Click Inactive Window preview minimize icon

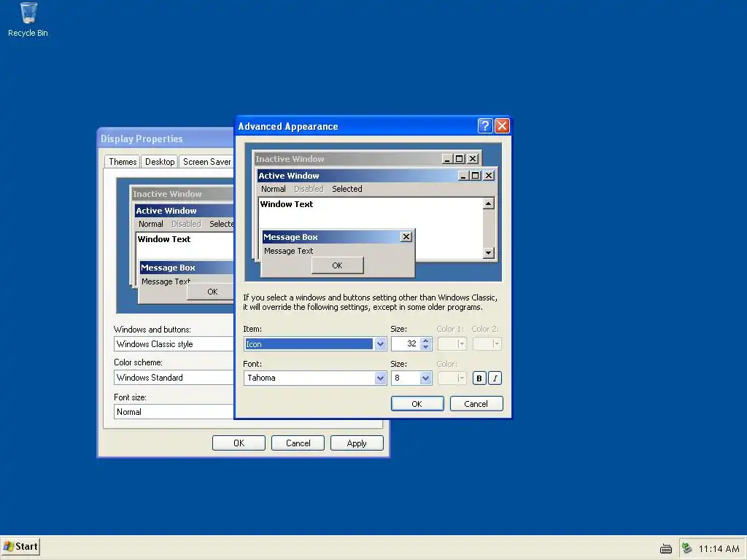(447, 159)
